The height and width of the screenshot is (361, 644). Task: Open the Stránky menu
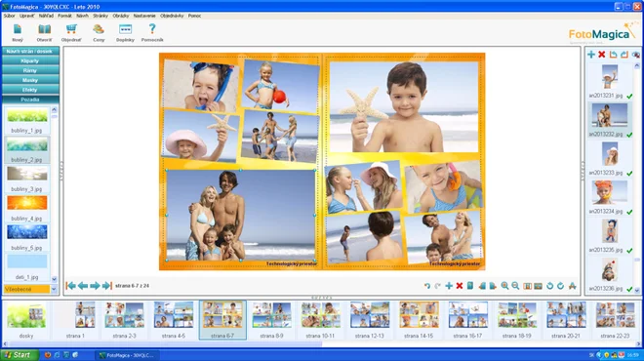coord(101,16)
